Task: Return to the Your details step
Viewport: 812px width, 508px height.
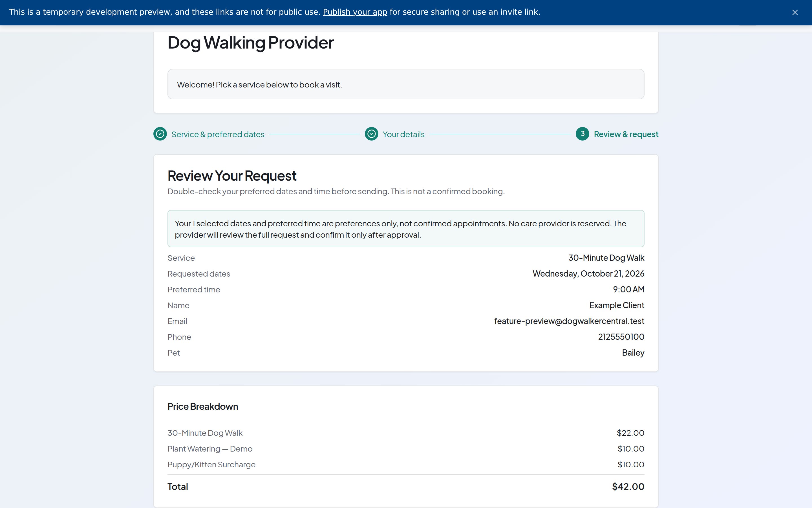Action: pos(403,134)
